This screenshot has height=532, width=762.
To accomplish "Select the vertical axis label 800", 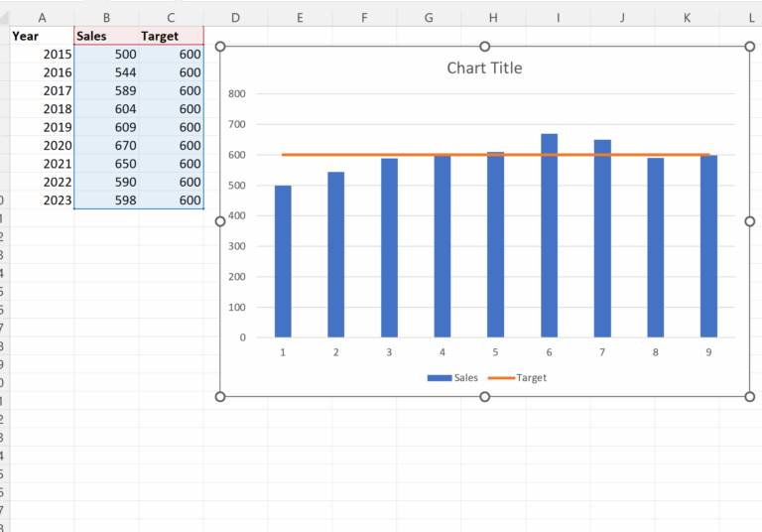I will click(x=237, y=94).
